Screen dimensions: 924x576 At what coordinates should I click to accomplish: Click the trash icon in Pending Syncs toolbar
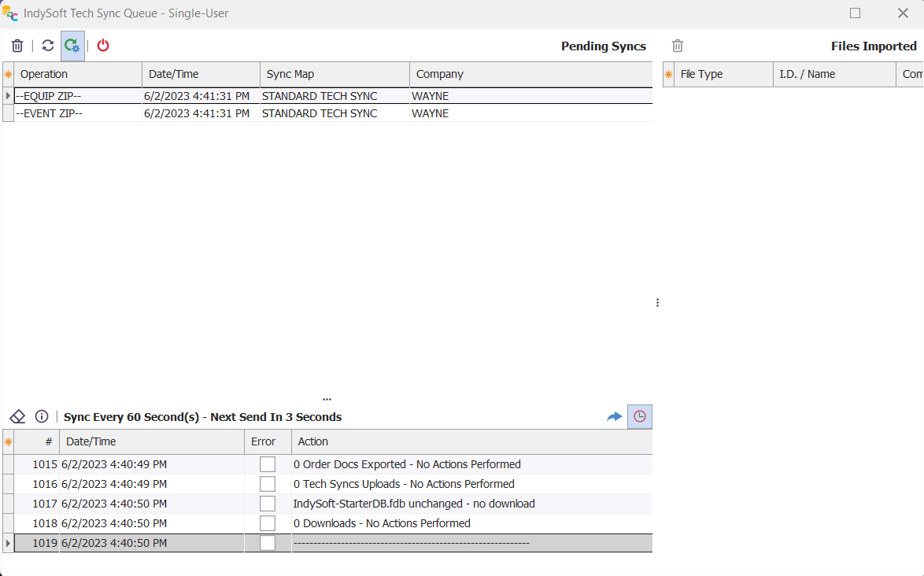[x=17, y=46]
